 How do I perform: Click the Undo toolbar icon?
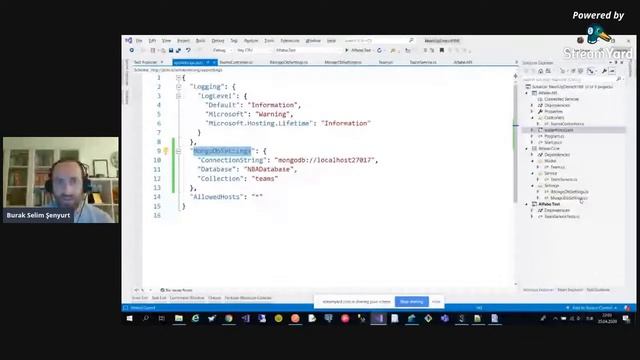188,50
